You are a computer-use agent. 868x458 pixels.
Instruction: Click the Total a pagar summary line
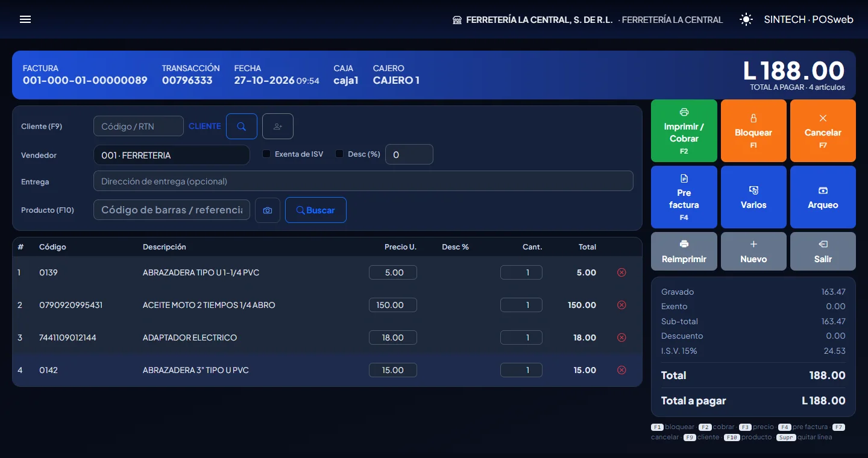click(x=753, y=401)
